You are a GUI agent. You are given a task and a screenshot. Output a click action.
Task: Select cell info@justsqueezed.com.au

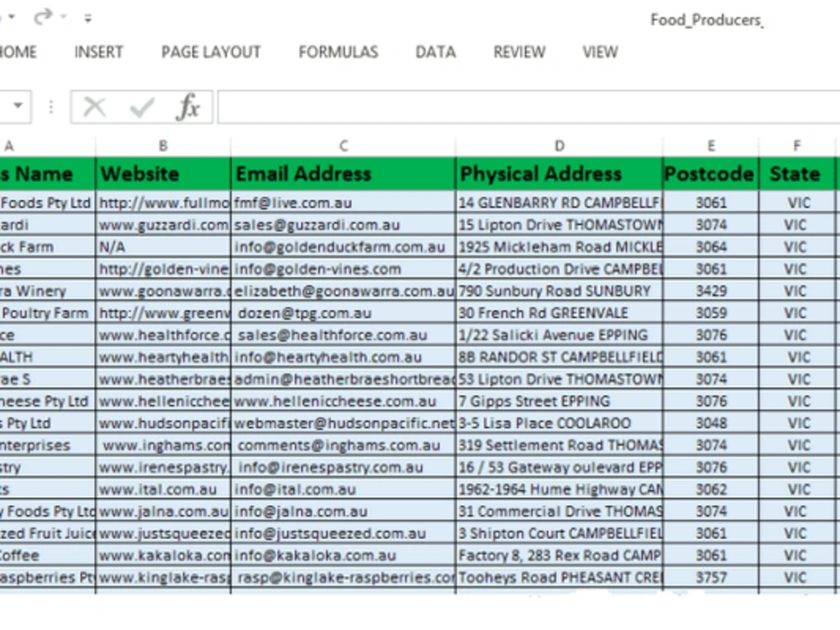pos(344,533)
